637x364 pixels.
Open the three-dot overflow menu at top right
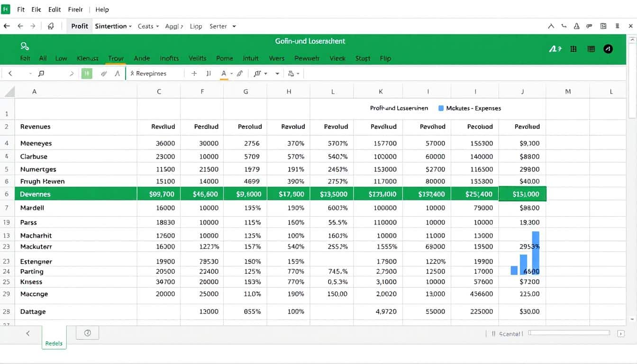tap(617, 27)
